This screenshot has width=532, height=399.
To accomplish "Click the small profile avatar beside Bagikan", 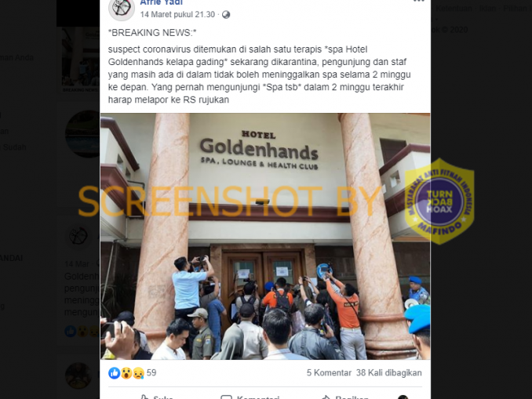I will pyautogui.click(x=403, y=397).
